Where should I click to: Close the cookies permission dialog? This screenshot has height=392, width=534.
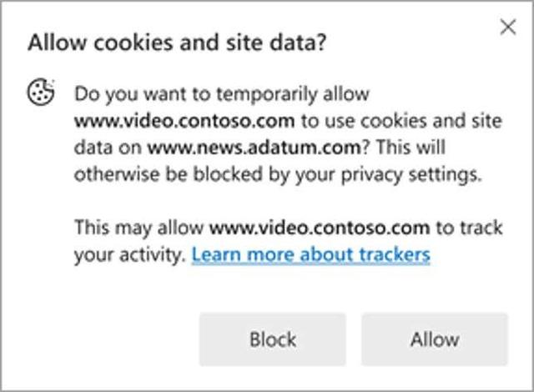click(508, 27)
